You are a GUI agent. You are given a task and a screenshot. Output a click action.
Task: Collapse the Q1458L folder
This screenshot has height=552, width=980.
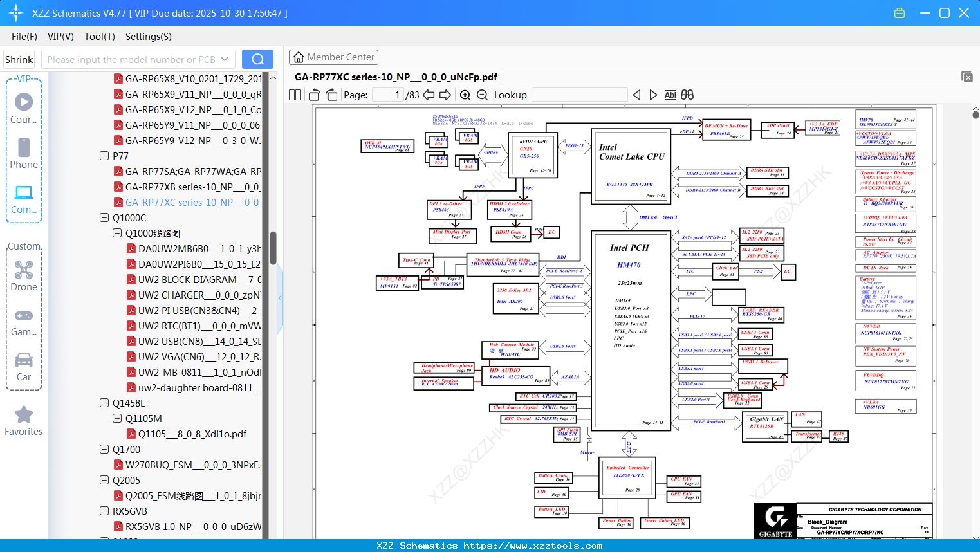coord(104,403)
